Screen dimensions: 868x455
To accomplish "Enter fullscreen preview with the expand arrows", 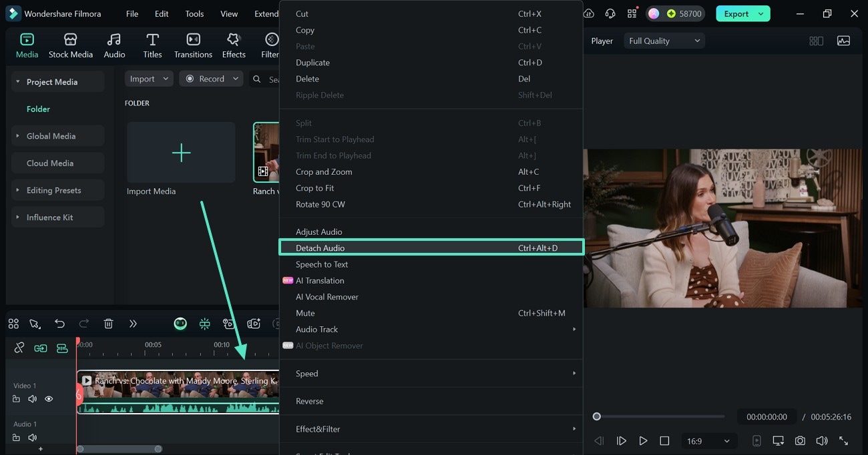I will pos(844,441).
